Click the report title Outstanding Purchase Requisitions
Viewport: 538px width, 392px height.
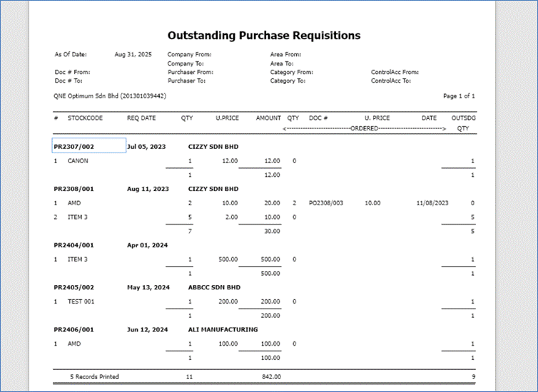[x=264, y=36]
